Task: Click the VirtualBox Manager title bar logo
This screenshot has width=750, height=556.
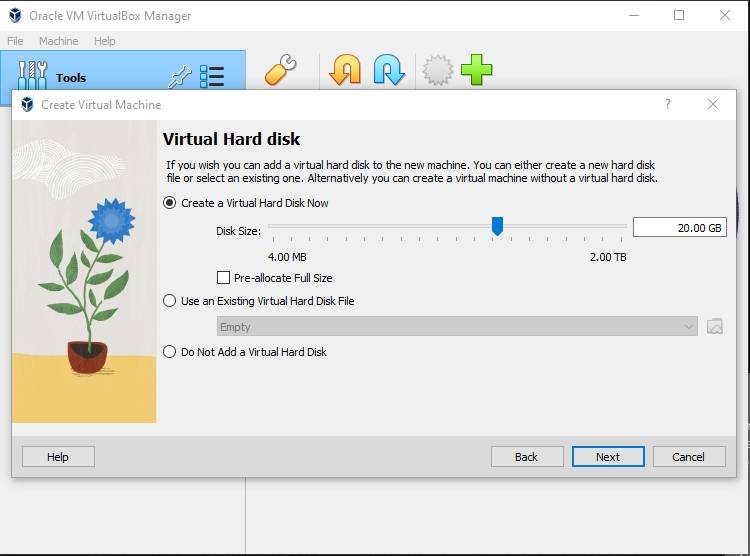Action: point(15,15)
